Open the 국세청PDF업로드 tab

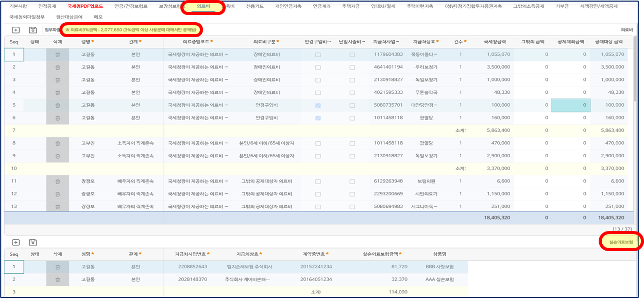pos(85,6)
